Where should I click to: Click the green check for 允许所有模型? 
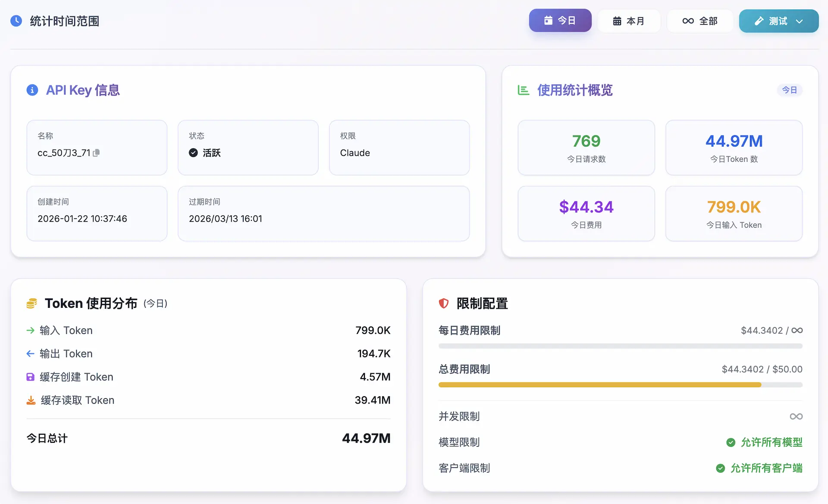pos(731,442)
